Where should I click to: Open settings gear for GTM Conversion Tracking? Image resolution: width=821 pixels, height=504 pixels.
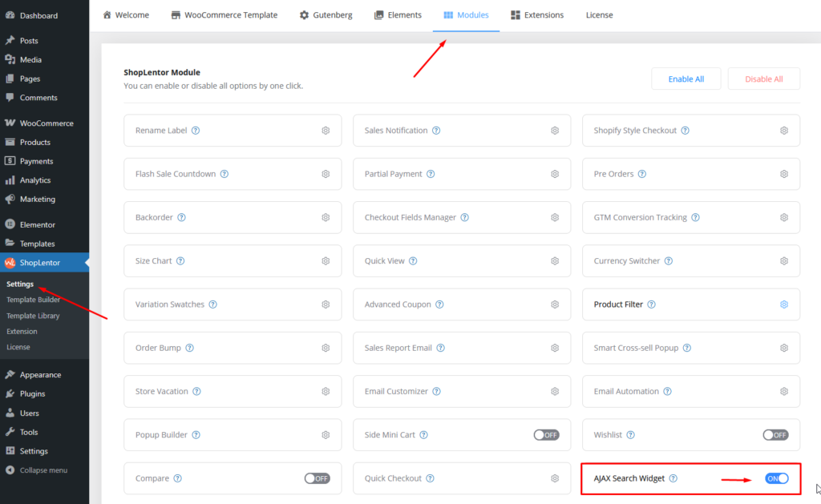click(x=784, y=217)
